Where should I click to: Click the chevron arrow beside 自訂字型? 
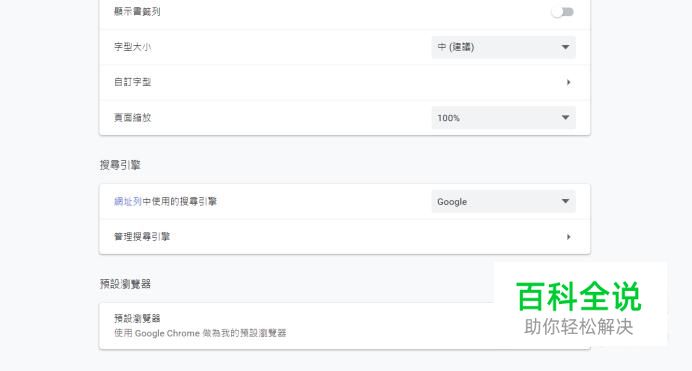(x=568, y=82)
